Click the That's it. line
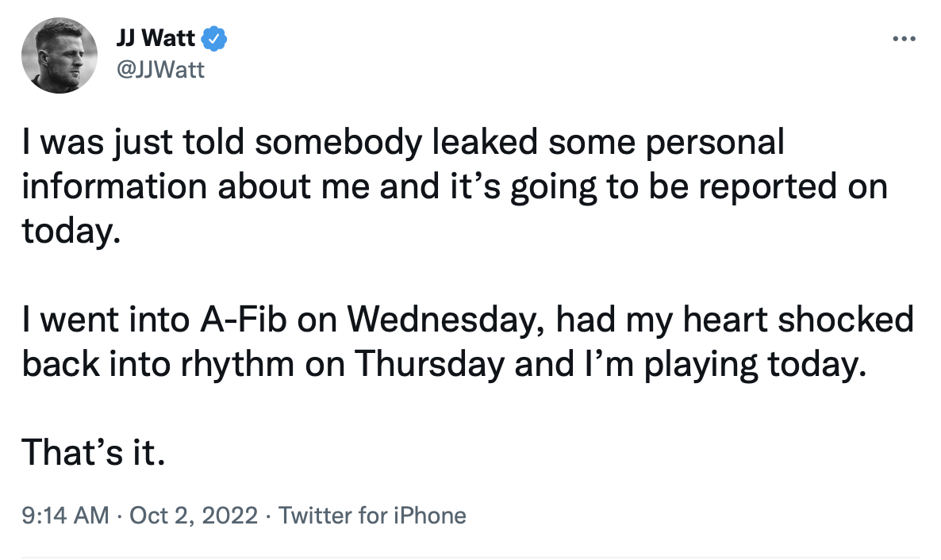Image resolution: width=941 pixels, height=560 pixels. pyautogui.click(x=94, y=452)
